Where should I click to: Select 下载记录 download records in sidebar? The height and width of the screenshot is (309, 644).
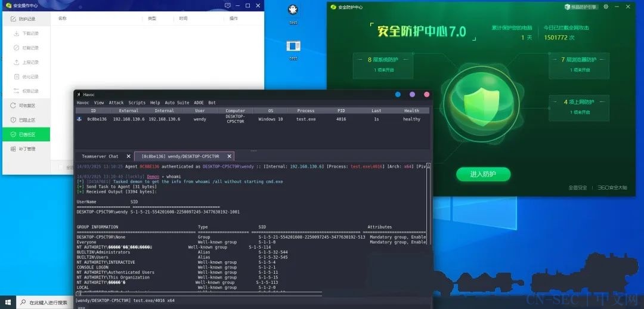click(x=26, y=33)
